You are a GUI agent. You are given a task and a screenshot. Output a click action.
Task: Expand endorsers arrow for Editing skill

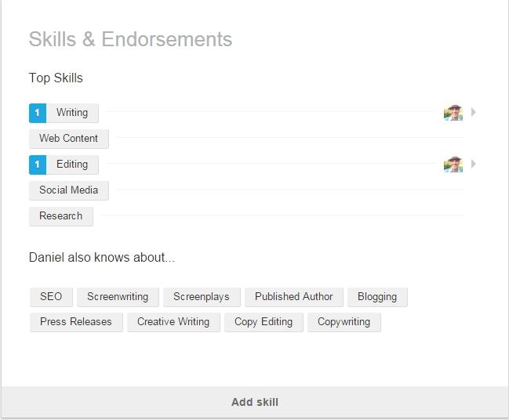(x=474, y=164)
